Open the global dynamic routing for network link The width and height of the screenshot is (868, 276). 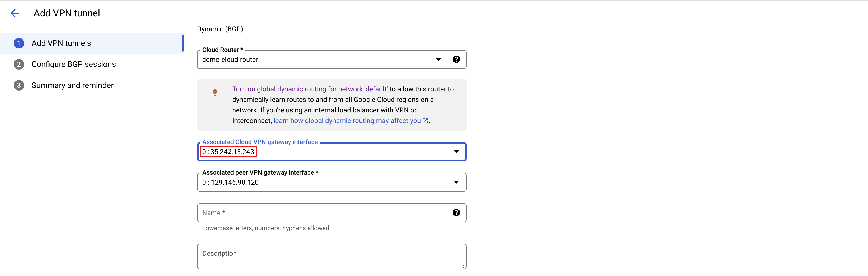(310, 89)
